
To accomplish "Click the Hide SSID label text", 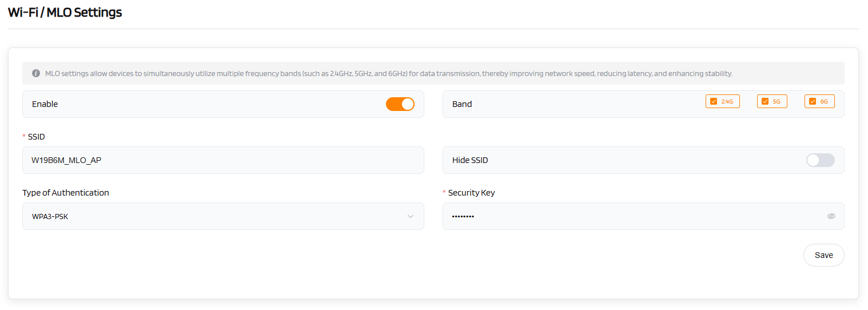I will [470, 160].
